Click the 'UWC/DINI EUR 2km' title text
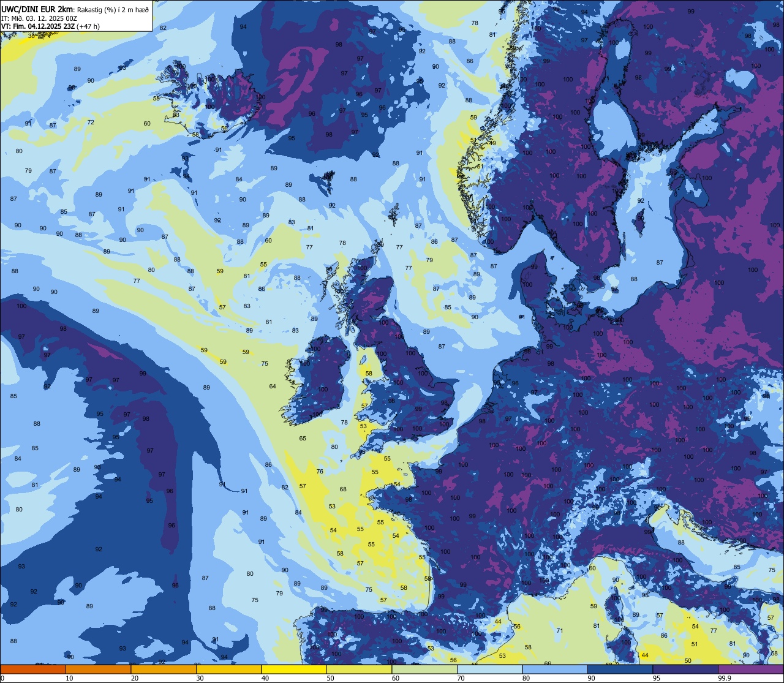784x683 pixels. click(x=37, y=9)
